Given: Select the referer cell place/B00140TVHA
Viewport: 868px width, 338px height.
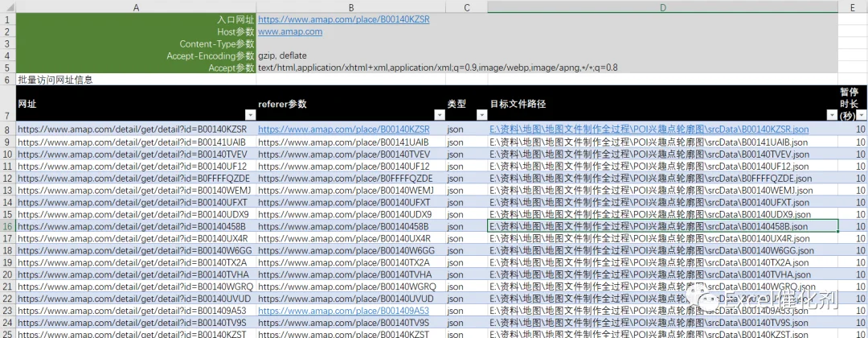Looking at the screenshot, I should pyautogui.click(x=351, y=275).
